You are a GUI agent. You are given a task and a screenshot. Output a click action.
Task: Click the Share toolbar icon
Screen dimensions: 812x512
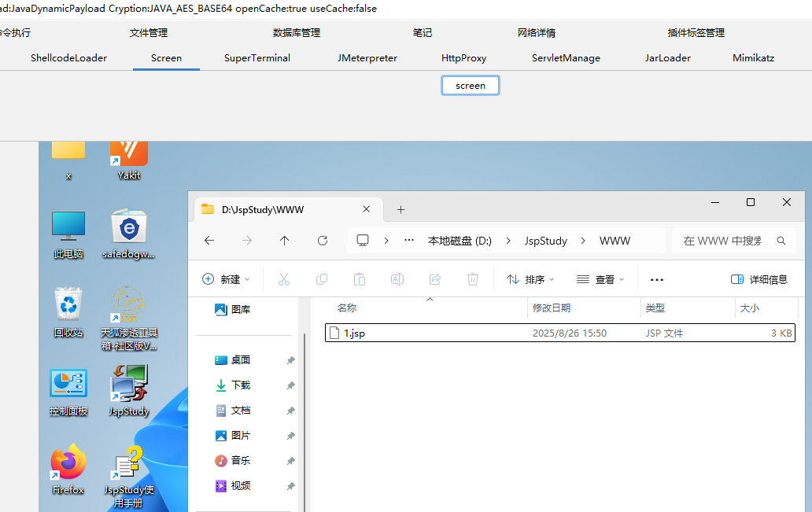[435, 279]
